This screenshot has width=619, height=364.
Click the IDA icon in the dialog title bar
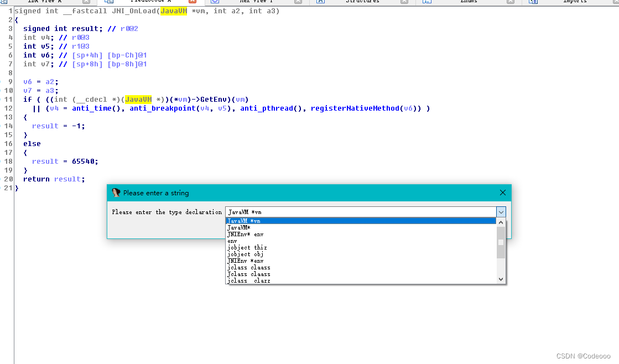pyautogui.click(x=116, y=193)
